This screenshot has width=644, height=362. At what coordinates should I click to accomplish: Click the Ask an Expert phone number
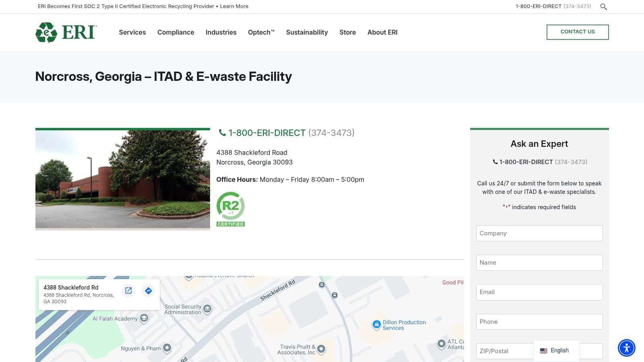(543, 162)
